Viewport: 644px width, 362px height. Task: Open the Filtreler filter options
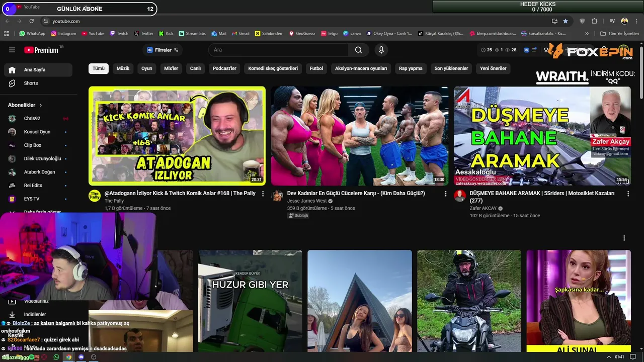[163, 50]
